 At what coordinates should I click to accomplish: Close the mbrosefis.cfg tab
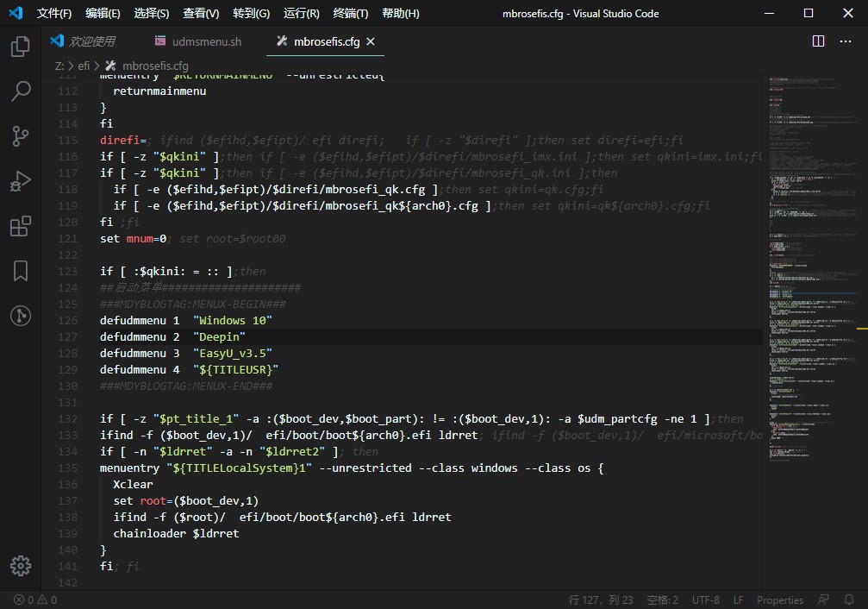coord(370,41)
